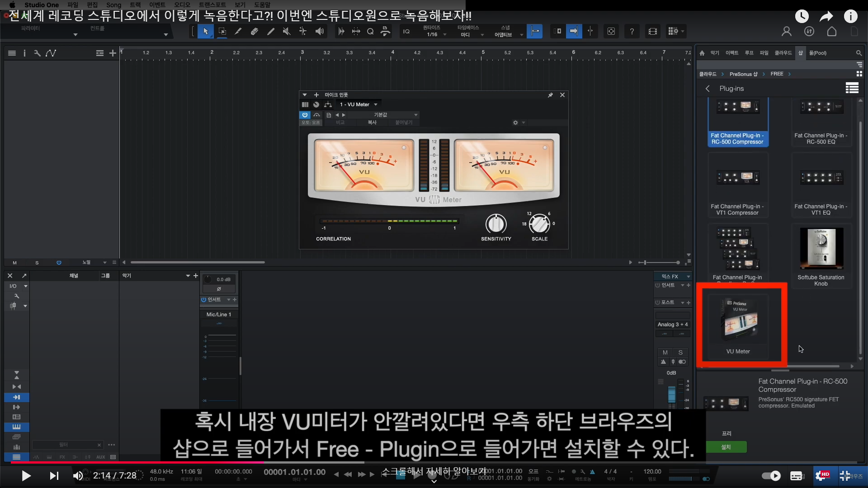The image size is (868, 488).
Task: Select the Range tool
Action: coord(222,31)
